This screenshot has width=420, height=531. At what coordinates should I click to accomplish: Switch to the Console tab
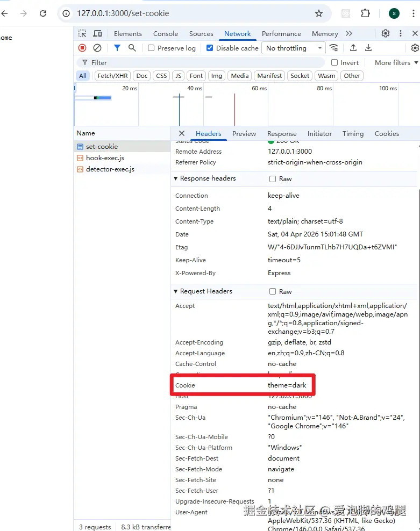click(166, 33)
